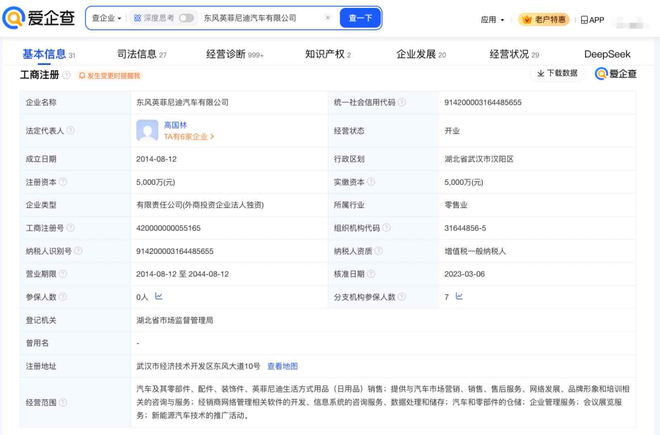Select the 工商注册号 value 420000000055165
660x435 pixels.
click(168, 228)
